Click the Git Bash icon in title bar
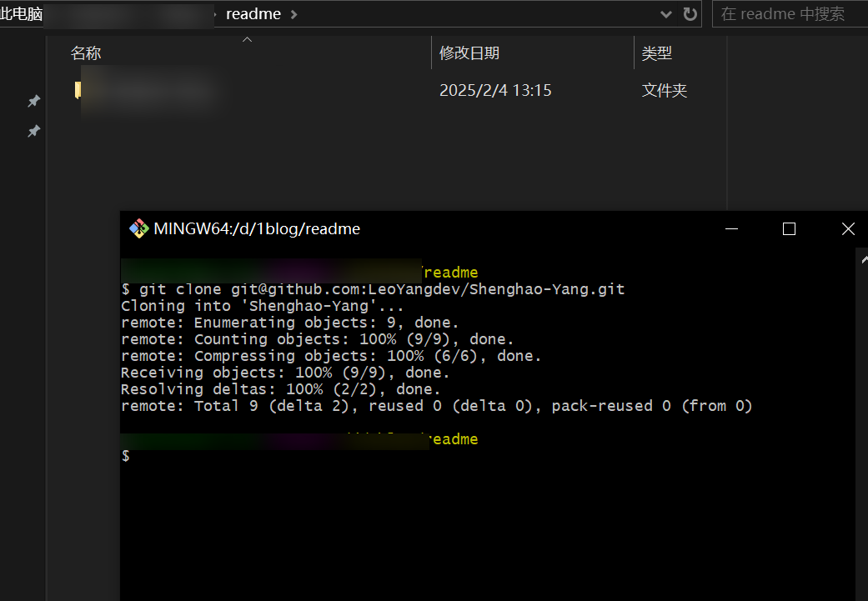868x601 pixels. pos(138,229)
